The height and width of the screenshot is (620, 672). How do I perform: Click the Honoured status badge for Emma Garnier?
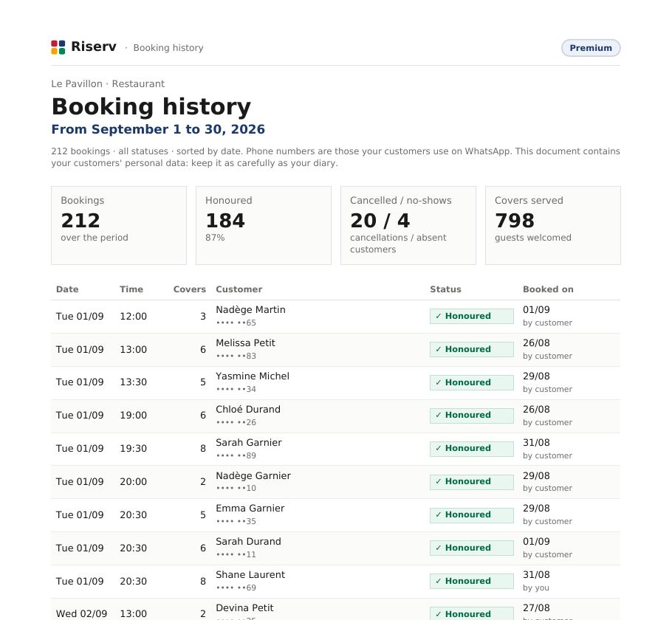pyautogui.click(x=472, y=515)
